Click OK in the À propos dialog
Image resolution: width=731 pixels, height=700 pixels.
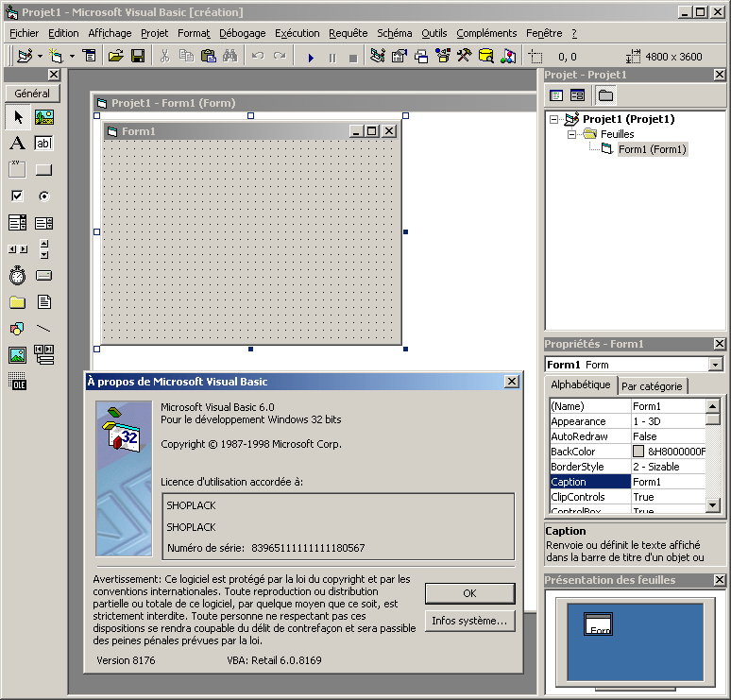(x=470, y=593)
